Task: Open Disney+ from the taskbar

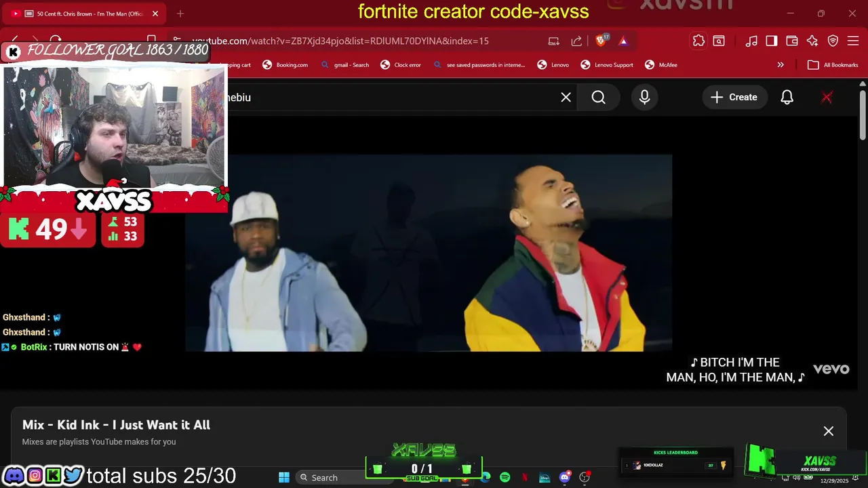Action: [x=545, y=477]
